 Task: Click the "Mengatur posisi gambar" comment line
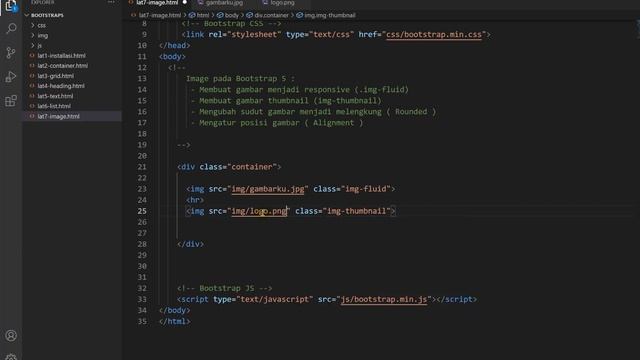[x=277, y=123]
